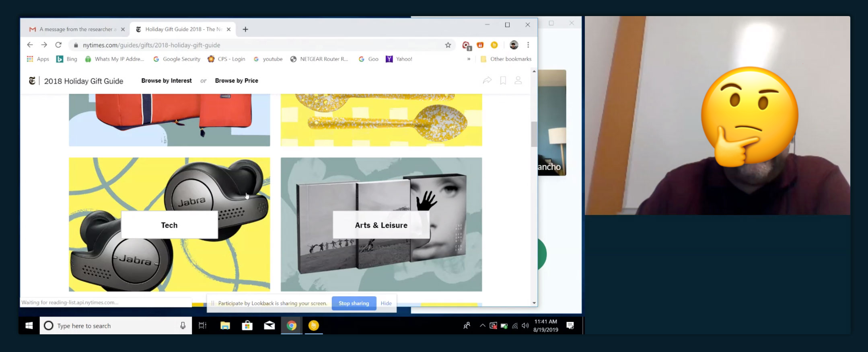The width and height of the screenshot is (868, 352).
Task: Open the volume speaker tray icon
Action: coord(525,325)
